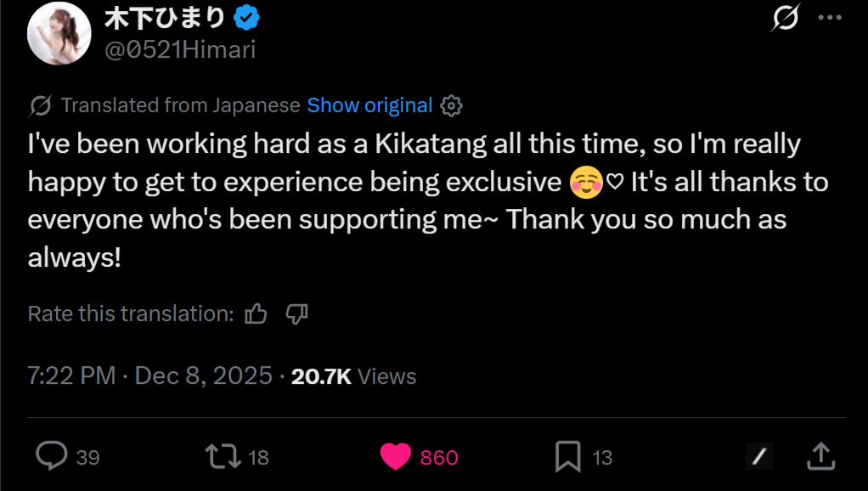Click the 860 likes count
The height and width of the screenshot is (491, 868).
tap(439, 458)
